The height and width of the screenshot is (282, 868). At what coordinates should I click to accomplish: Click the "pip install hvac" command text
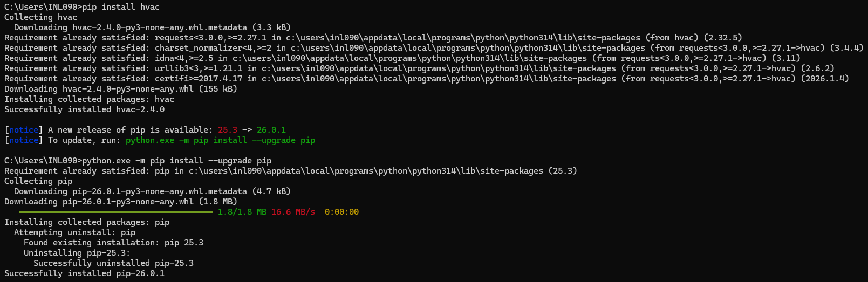[x=121, y=7]
